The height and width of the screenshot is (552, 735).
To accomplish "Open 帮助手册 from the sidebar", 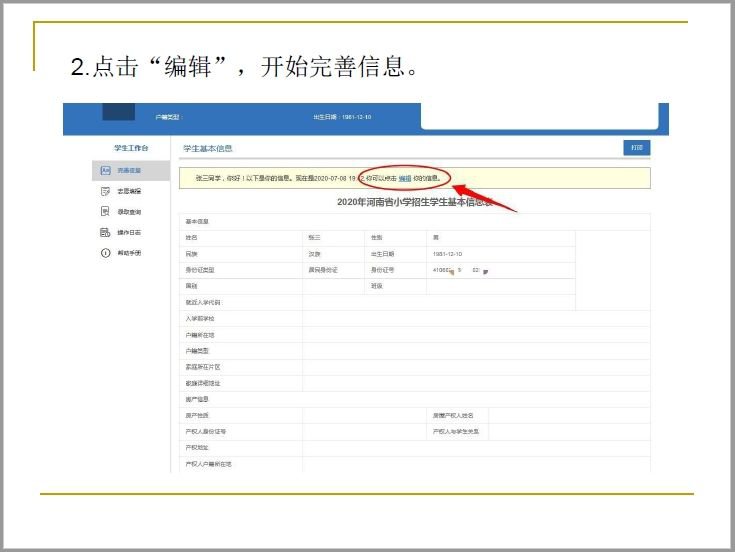I will [128, 253].
